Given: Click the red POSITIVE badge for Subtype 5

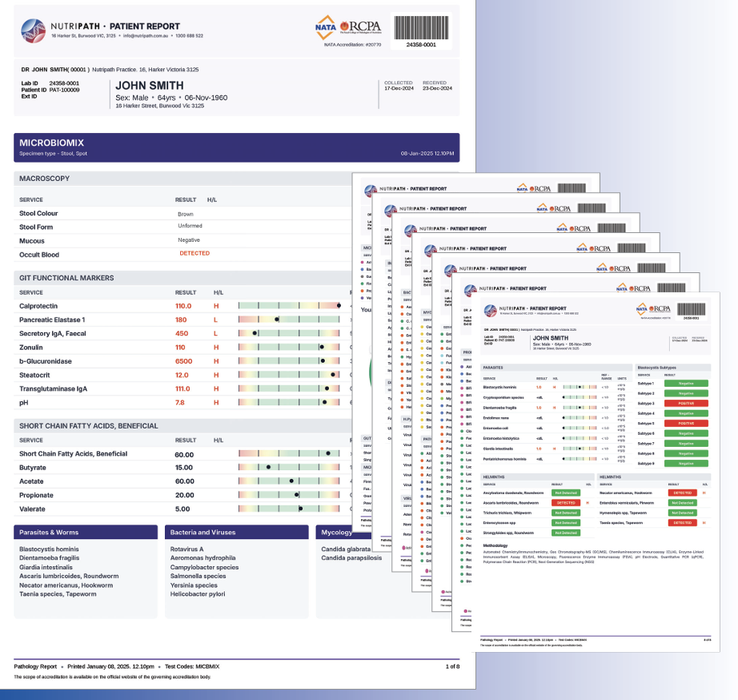Looking at the screenshot, I should (x=686, y=424).
